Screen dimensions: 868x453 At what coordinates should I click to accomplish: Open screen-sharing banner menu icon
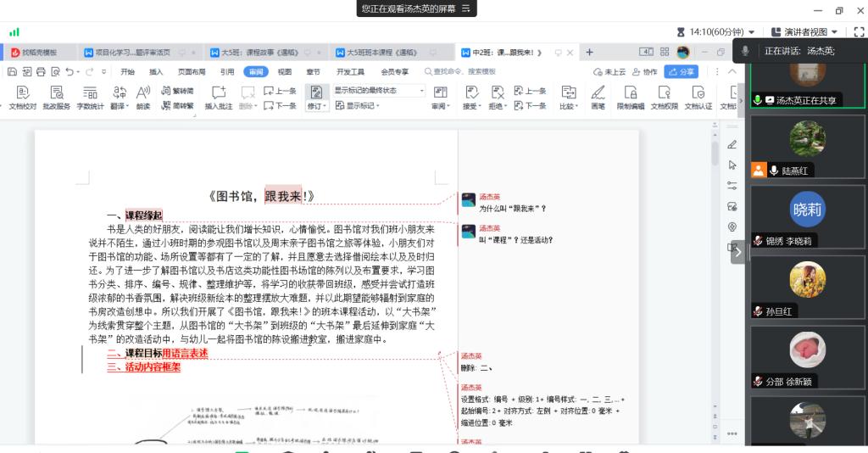point(466,8)
